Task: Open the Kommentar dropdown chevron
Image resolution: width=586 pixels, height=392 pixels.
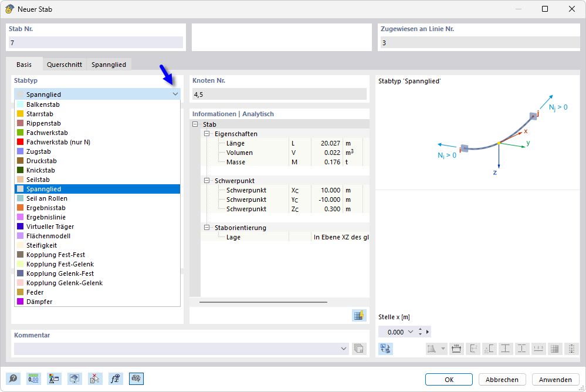Action: point(344,349)
